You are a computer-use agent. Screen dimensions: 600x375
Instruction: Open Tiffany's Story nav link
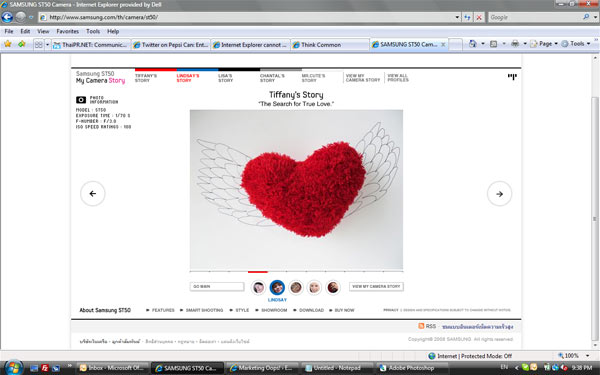tap(146, 78)
